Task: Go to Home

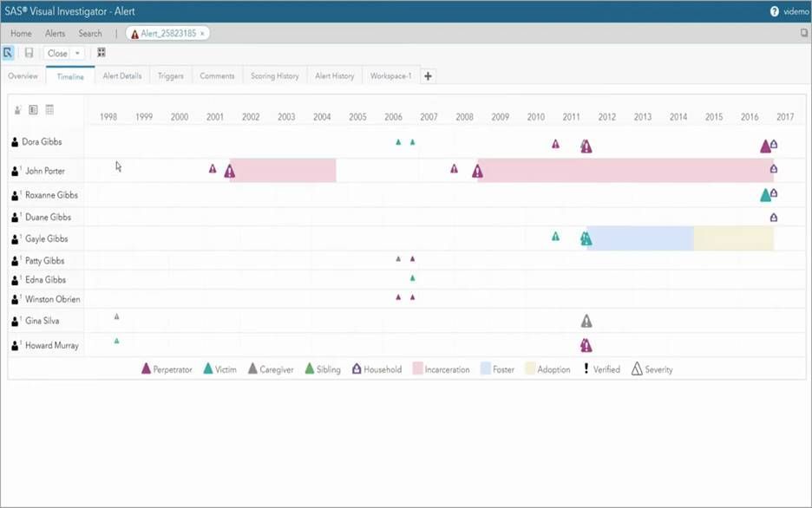Action: tap(21, 33)
